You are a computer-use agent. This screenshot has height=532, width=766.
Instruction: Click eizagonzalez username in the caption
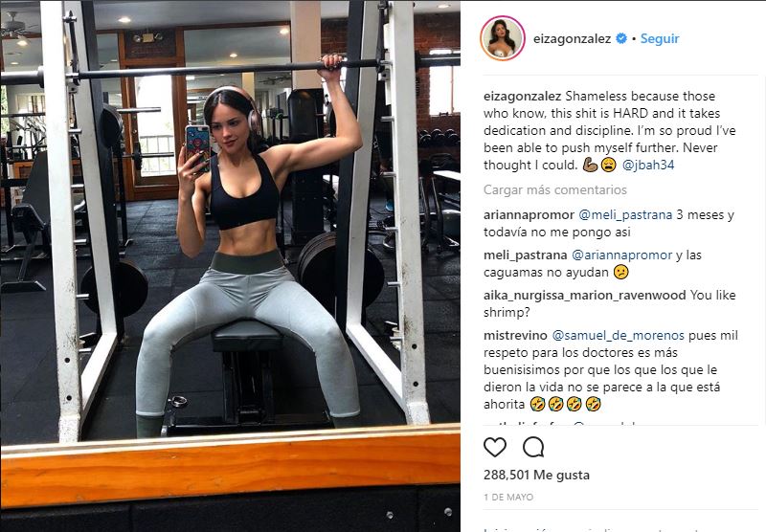coord(522,96)
